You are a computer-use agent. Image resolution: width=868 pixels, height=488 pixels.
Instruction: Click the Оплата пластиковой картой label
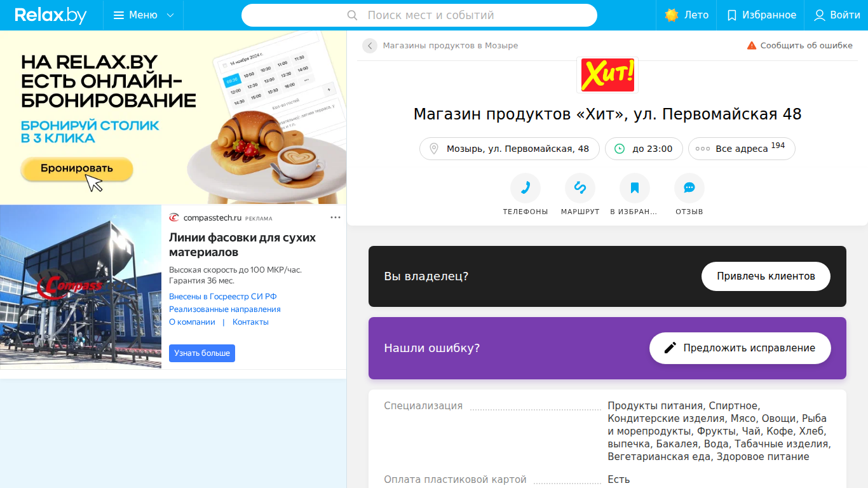coord(455,480)
